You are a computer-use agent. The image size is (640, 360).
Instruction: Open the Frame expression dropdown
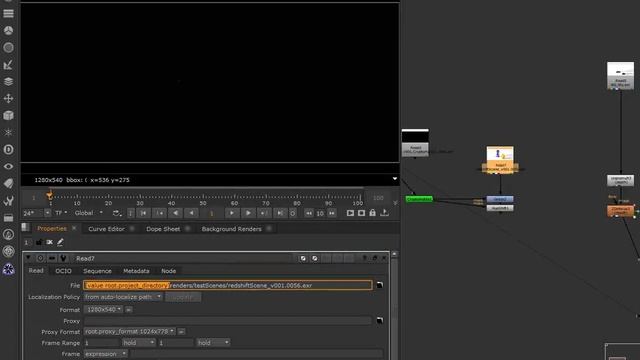106,353
